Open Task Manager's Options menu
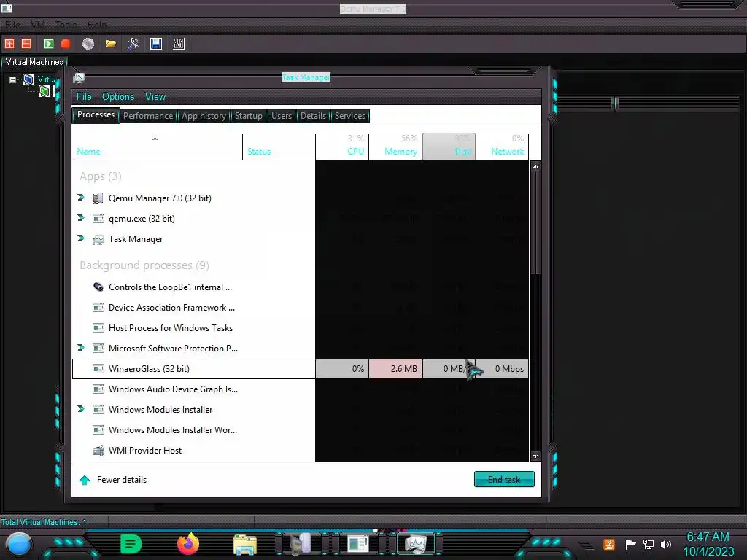Image resolution: width=747 pixels, height=560 pixels. tap(118, 97)
